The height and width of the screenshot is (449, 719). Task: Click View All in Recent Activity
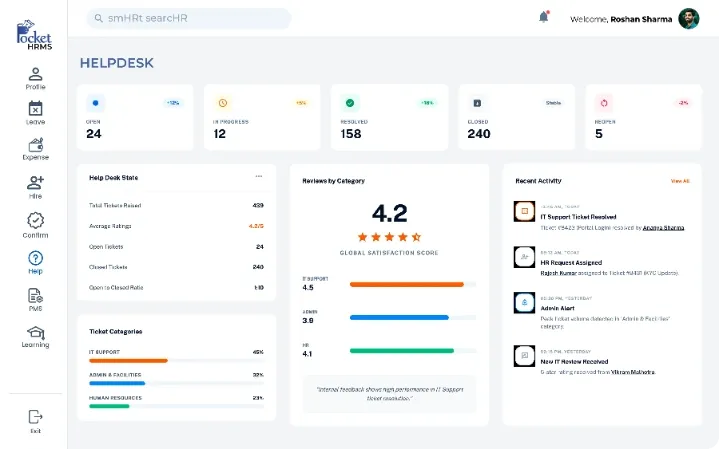(680, 181)
